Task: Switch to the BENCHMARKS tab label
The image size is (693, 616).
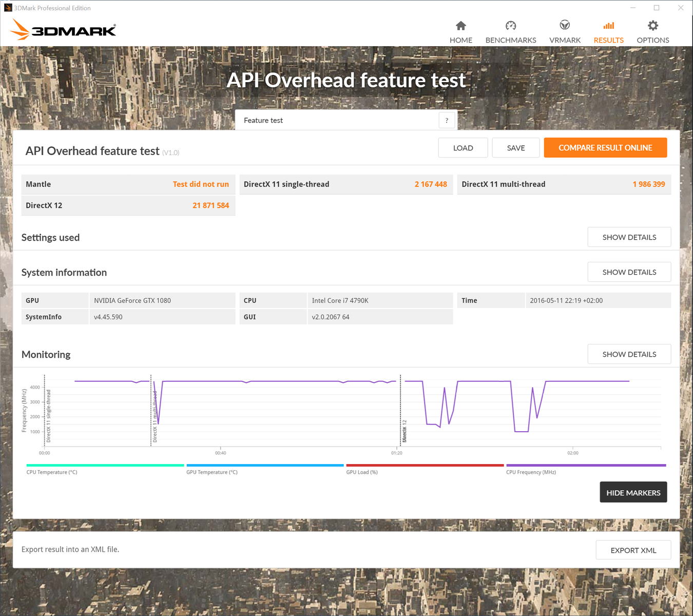Action: (x=511, y=40)
